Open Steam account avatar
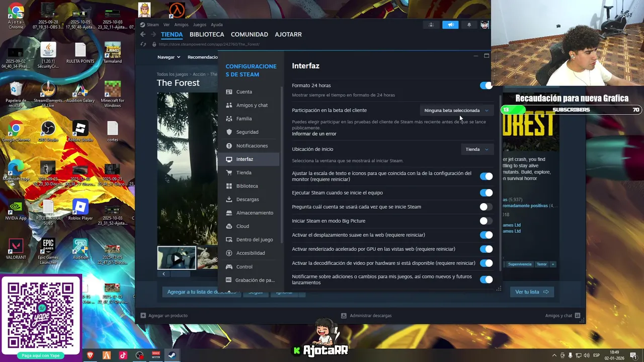The image size is (644, 362). [x=485, y=25]
